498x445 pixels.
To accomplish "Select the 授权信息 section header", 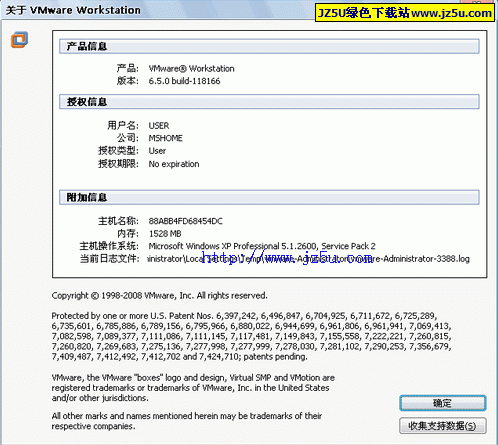I will click(x=269, y=102).
